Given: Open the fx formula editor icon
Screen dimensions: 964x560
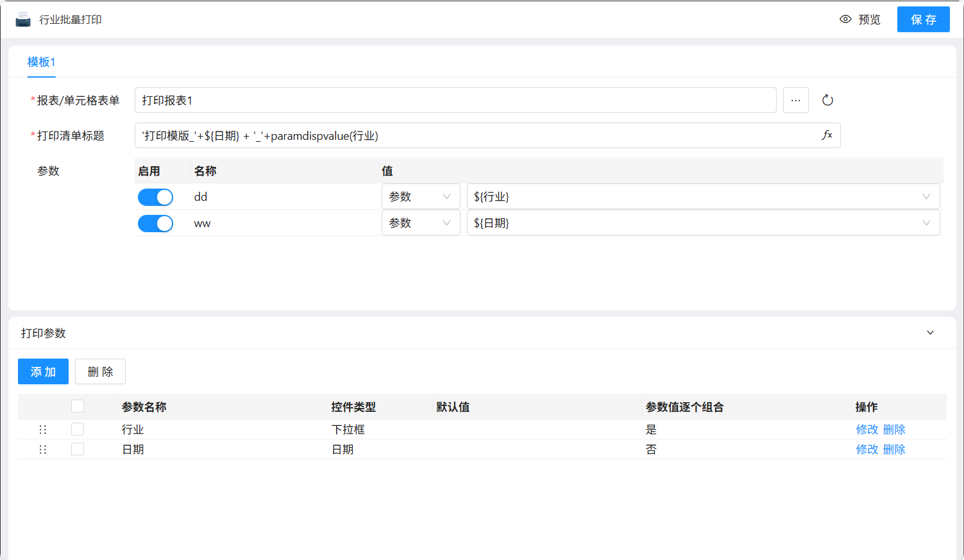Looking at the screenshot, I should [827, 135].
